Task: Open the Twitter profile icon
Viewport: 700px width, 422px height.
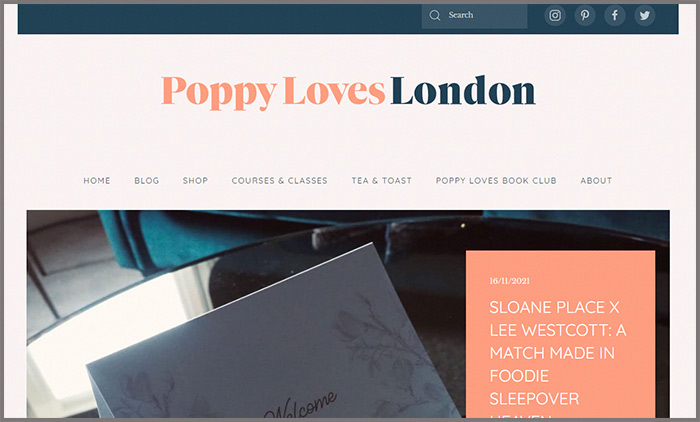Action: pos(644,16)
